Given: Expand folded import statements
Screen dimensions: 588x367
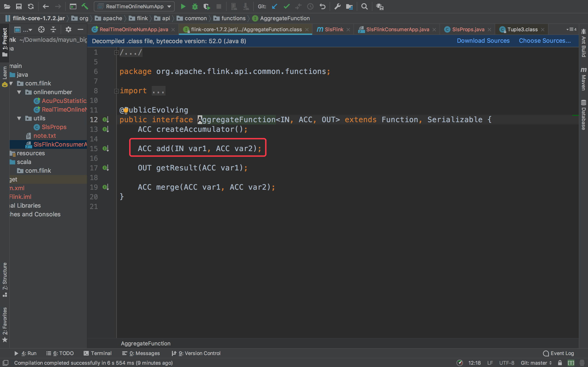Looking at the screenshot, I should 116,91.
